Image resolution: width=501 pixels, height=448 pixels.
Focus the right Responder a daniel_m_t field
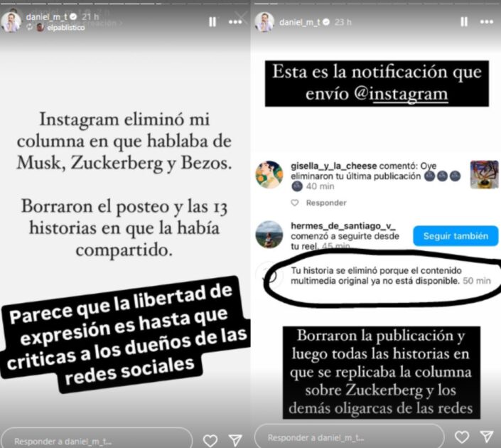(349, 436)
